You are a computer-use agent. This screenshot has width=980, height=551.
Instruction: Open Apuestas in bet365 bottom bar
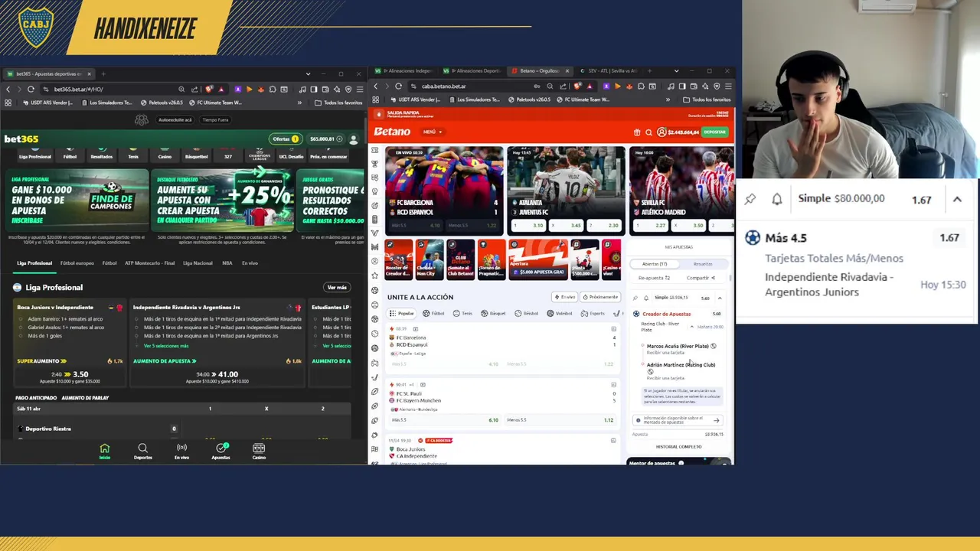tap(220, 452)
